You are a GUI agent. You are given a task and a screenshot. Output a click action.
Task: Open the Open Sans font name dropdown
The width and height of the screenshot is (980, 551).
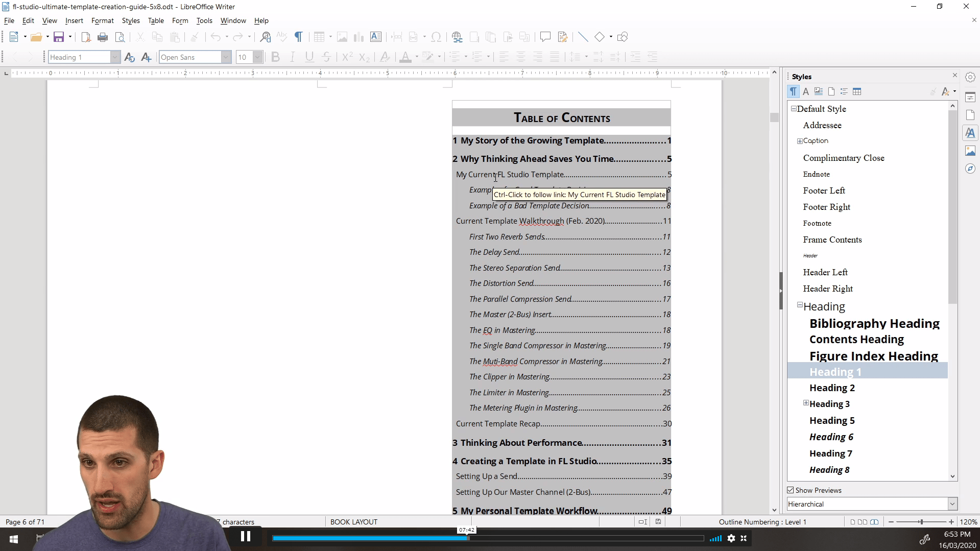click(x=226, y=57)
